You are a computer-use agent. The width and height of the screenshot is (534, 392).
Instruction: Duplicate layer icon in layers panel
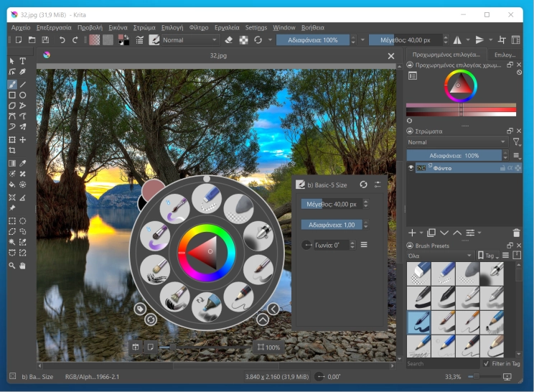click(x=431, y=233)
